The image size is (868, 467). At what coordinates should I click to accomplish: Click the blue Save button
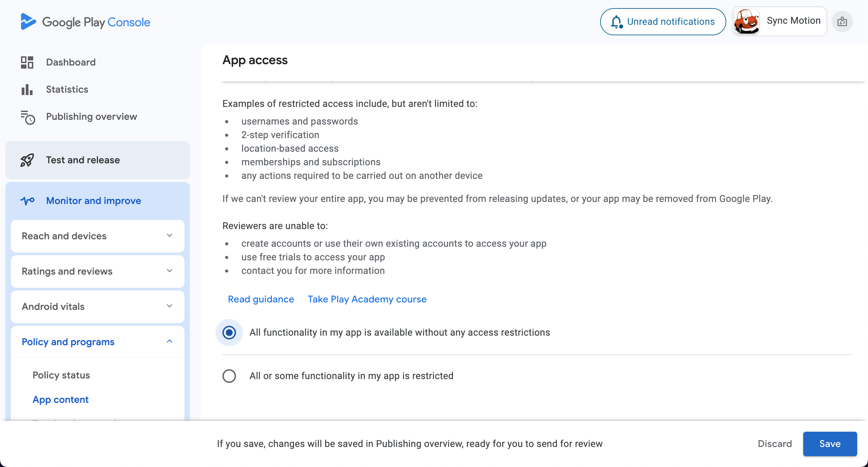point(830,444)
